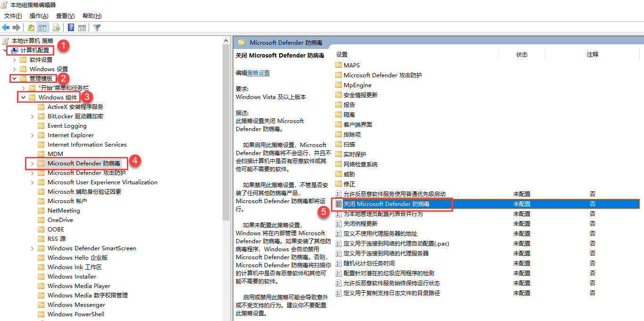Click the 策略设置 edit link

coord(258,73)
